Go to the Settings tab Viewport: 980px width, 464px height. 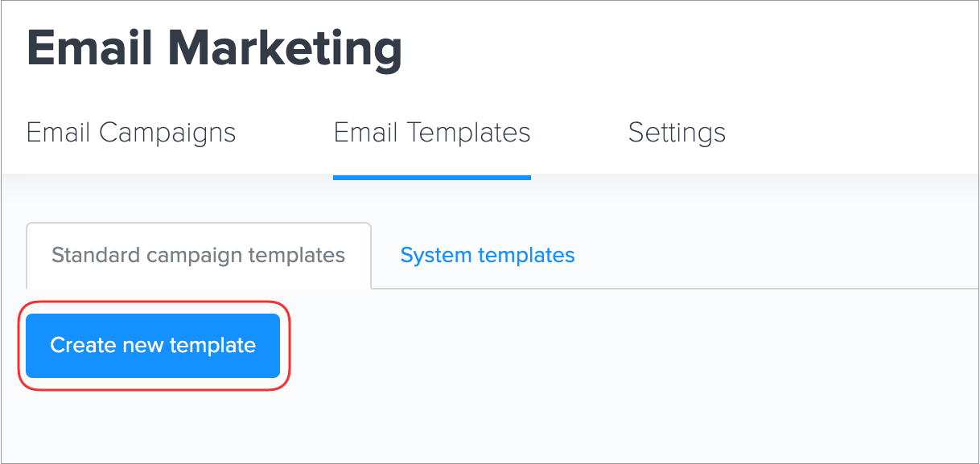(677, 133)
